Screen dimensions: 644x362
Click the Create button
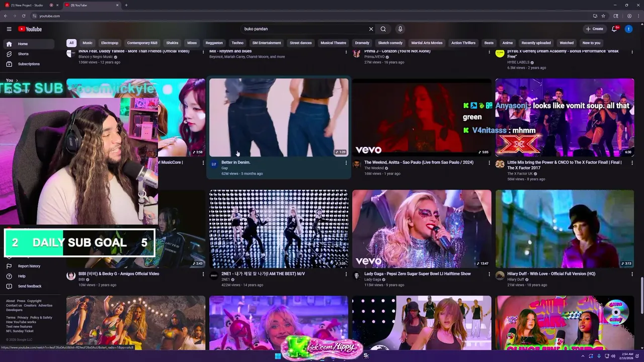[x=594, y=29]
